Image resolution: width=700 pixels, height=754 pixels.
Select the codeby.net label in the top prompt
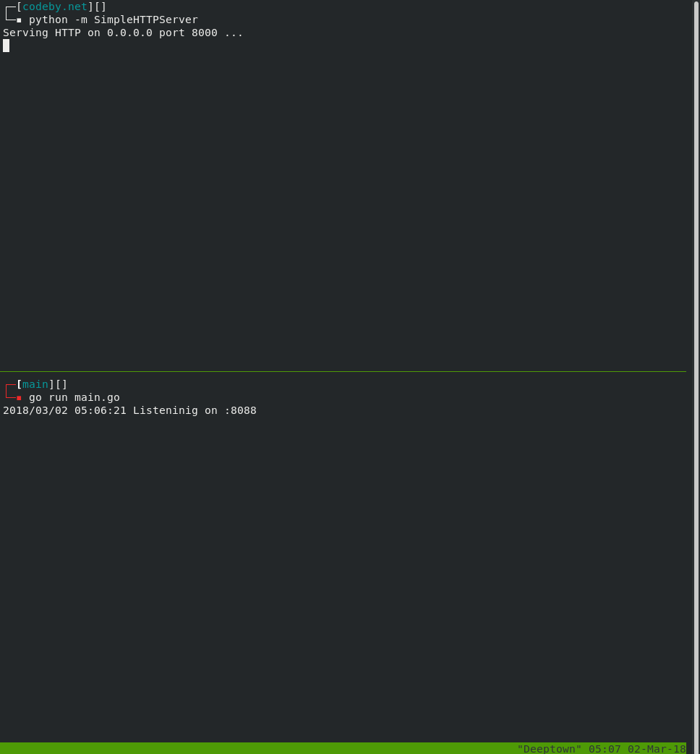pyautogui.click(x=55, y=7)
